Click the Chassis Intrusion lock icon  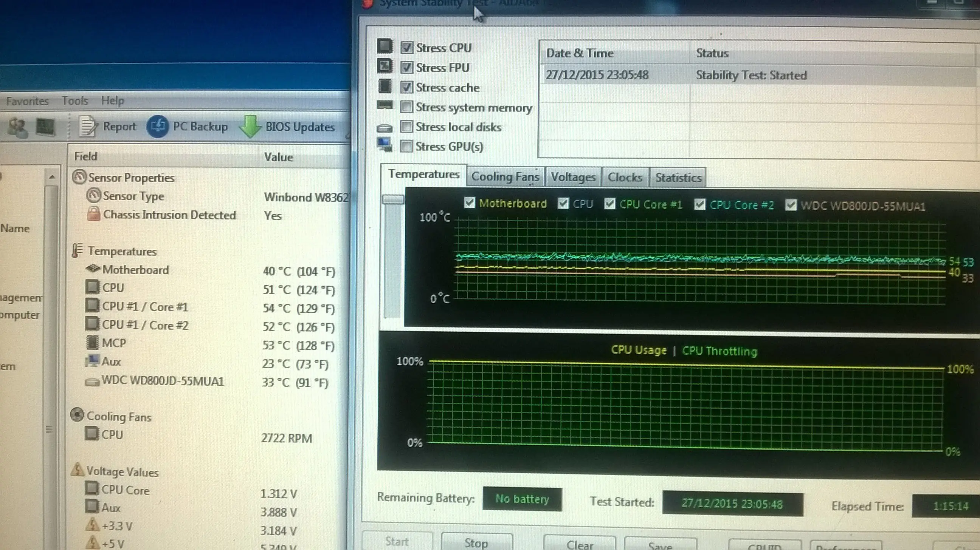point(93,213)
